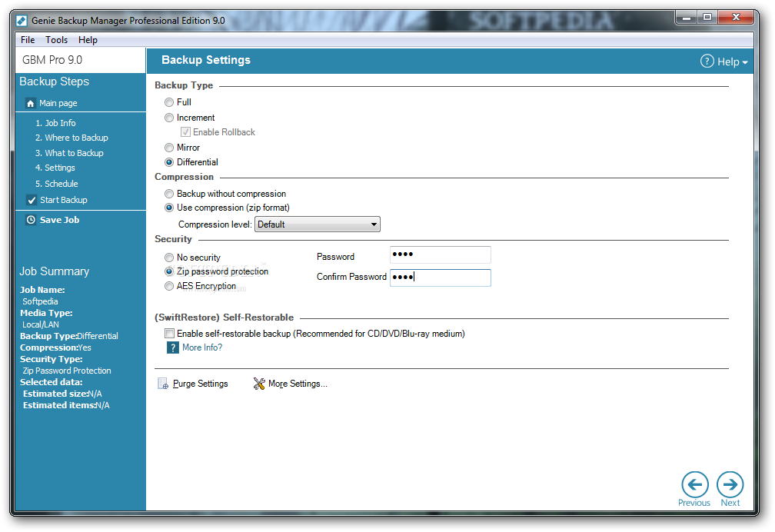
Task: Choose Backup without compression
Action: pyautogui.click(x=169, y=194)
